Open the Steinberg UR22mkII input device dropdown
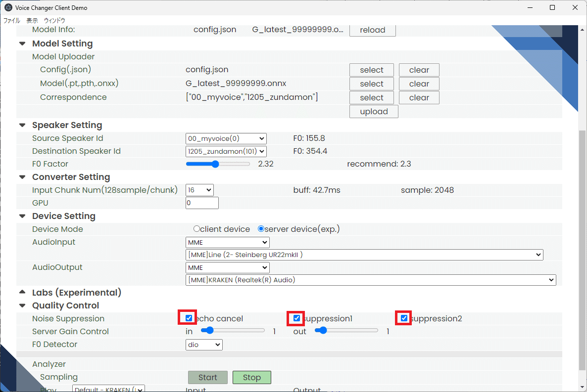The width and height of the screenshot is (587, 392). 364,255
